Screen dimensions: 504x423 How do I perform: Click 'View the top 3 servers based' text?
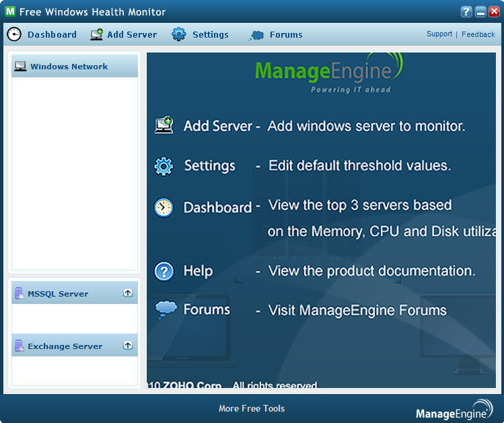[x=360, y=205]
